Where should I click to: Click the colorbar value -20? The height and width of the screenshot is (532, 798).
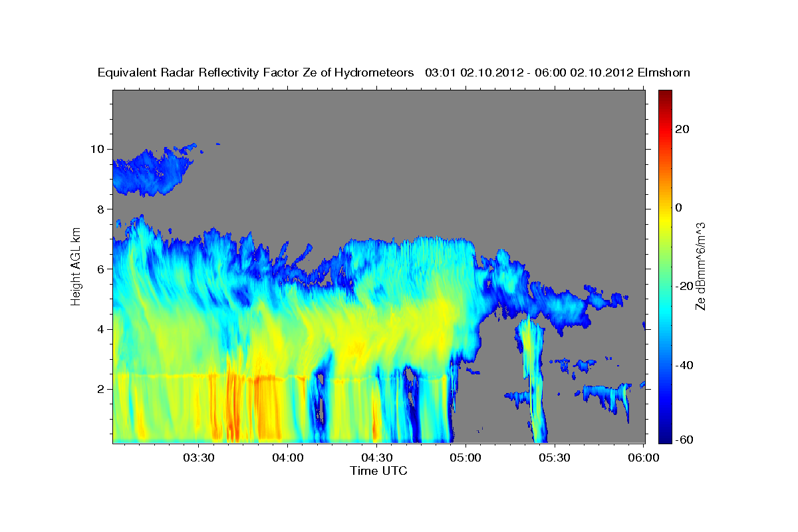(683, 286)
